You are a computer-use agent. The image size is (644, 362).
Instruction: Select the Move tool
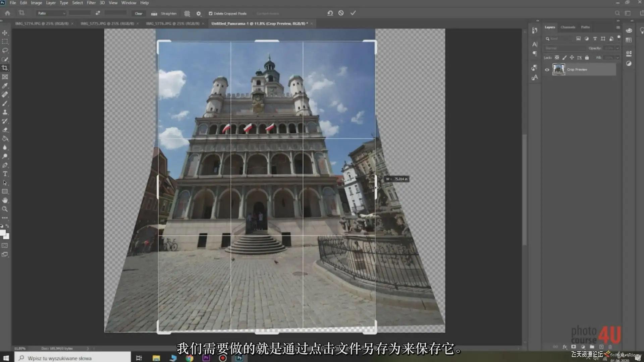click(5, 33)
